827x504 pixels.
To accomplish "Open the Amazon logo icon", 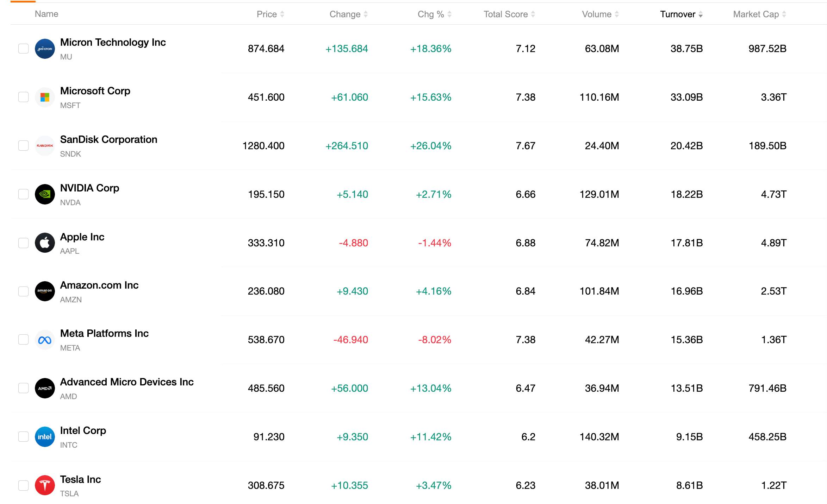I will (x=45, y=291).
